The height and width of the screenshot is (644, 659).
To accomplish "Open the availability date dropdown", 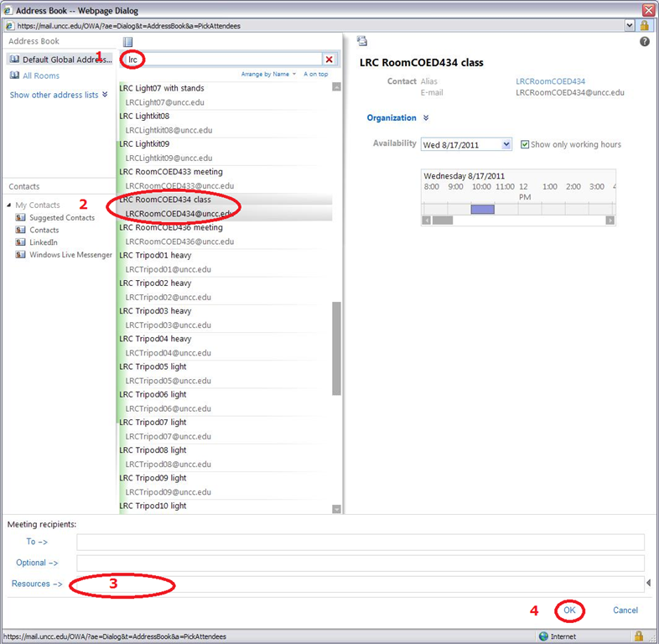I will coord(505,145).
